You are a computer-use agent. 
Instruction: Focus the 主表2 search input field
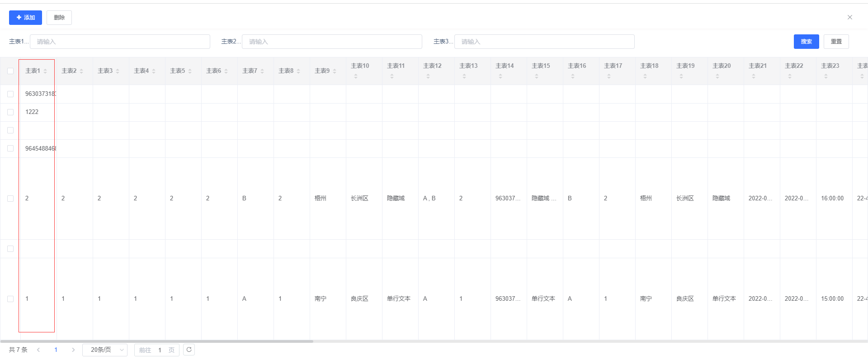332,42
